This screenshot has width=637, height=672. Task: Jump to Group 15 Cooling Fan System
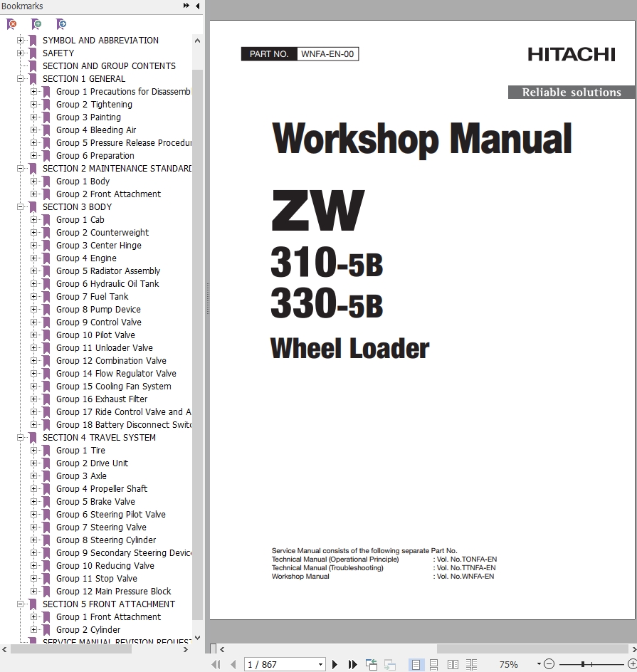point(113,386)
